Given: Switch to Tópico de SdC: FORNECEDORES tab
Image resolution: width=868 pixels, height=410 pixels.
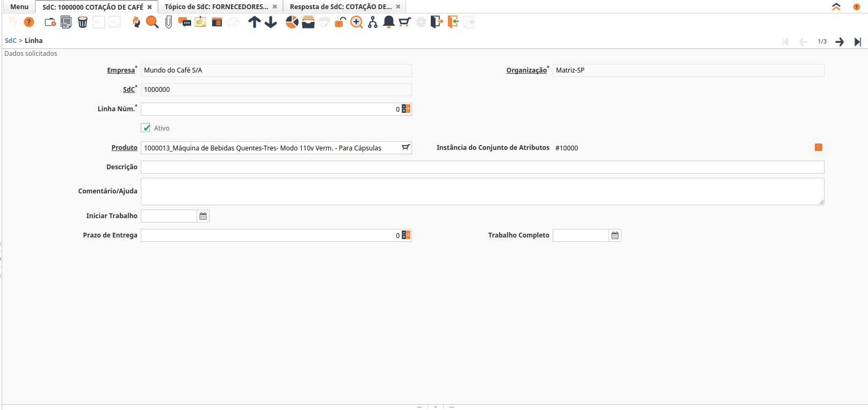Looking at the screenshot, I should point(216,7).
